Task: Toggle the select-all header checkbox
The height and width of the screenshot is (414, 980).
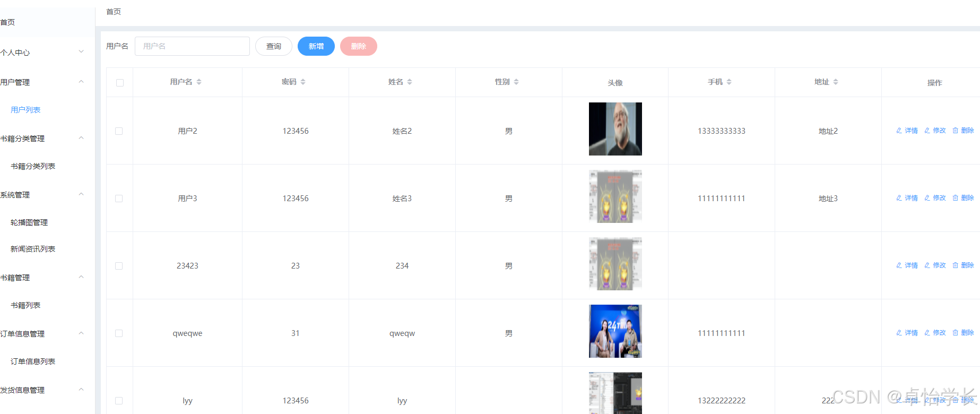Action: [x=120, y=83]
